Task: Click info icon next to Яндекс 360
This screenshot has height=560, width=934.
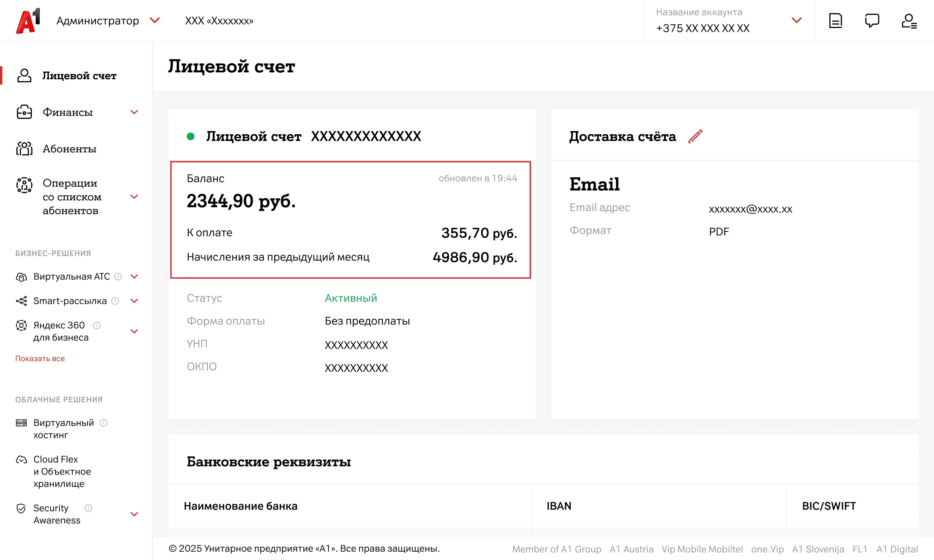Action: click(97, 325)
